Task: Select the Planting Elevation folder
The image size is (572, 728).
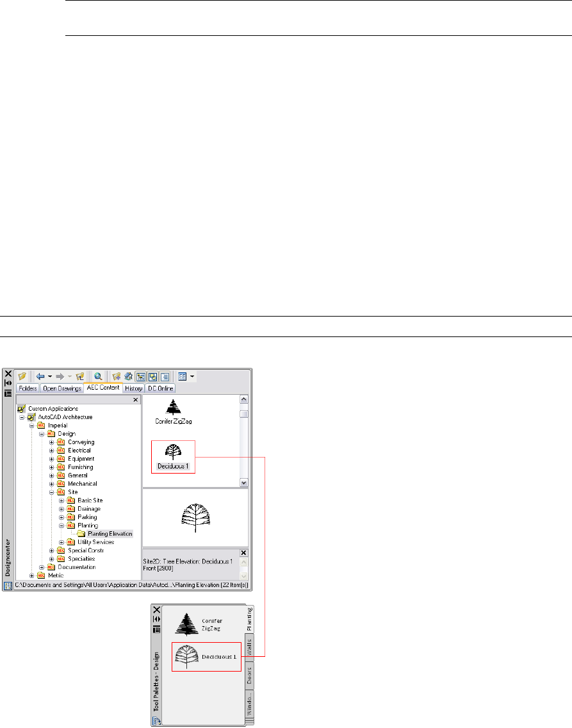Action: tap(110, 534)
